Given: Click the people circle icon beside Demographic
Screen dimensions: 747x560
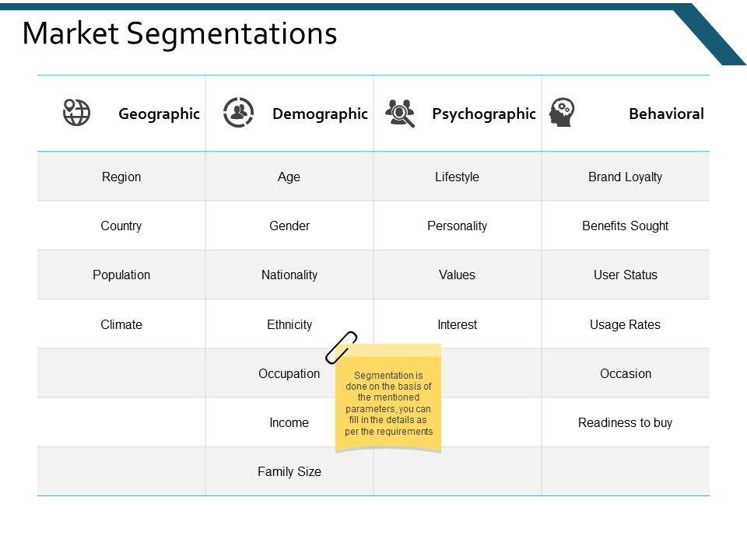Looking at the screenshot, I should 238,113.
